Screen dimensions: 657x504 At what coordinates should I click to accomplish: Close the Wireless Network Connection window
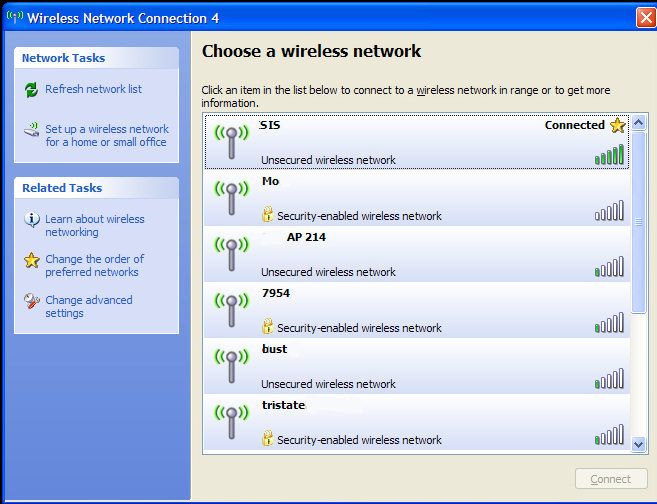(646, 18)
